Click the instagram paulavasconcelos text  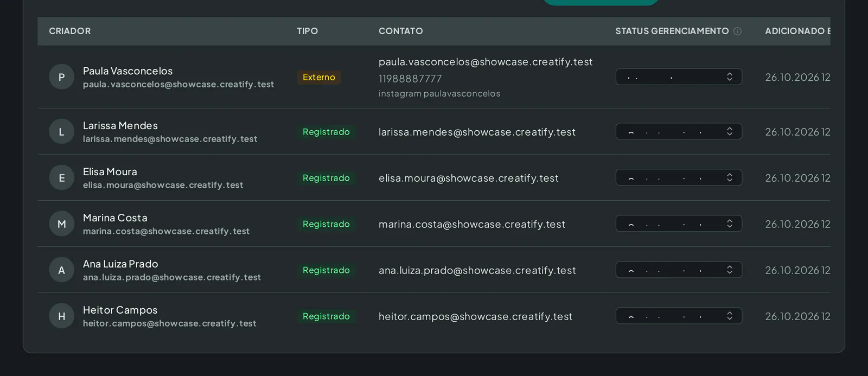(439, 93)
